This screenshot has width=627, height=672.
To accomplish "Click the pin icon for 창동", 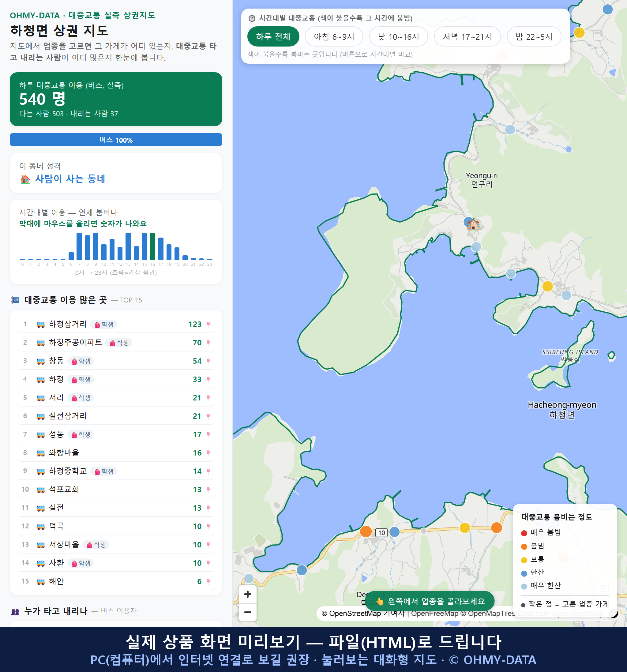I will 208,361.
